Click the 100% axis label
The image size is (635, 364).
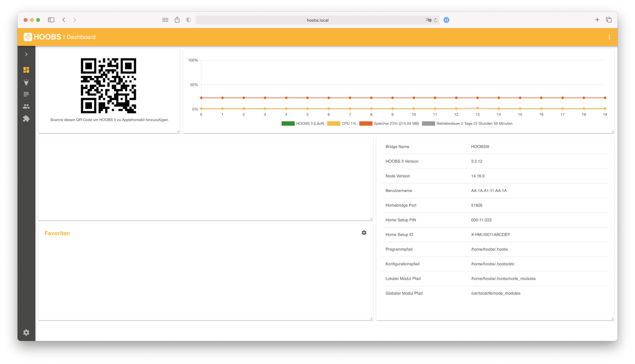pyautogui.click(x=193, y=60)
